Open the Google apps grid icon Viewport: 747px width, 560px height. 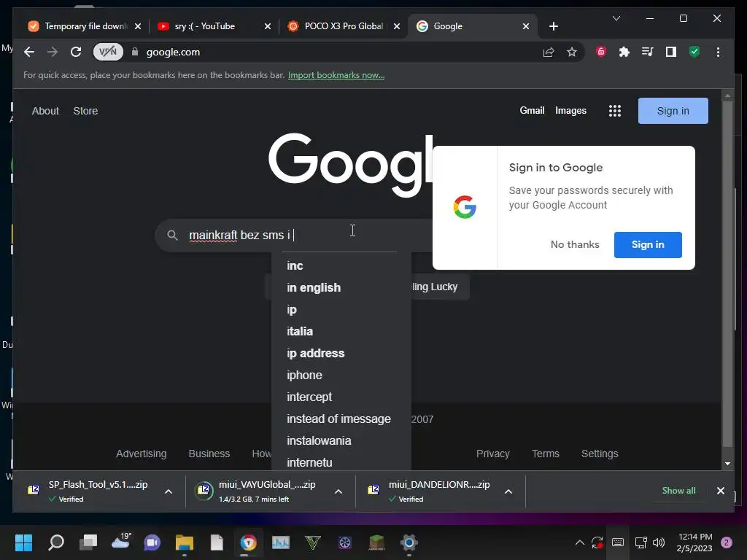(615, 111)
